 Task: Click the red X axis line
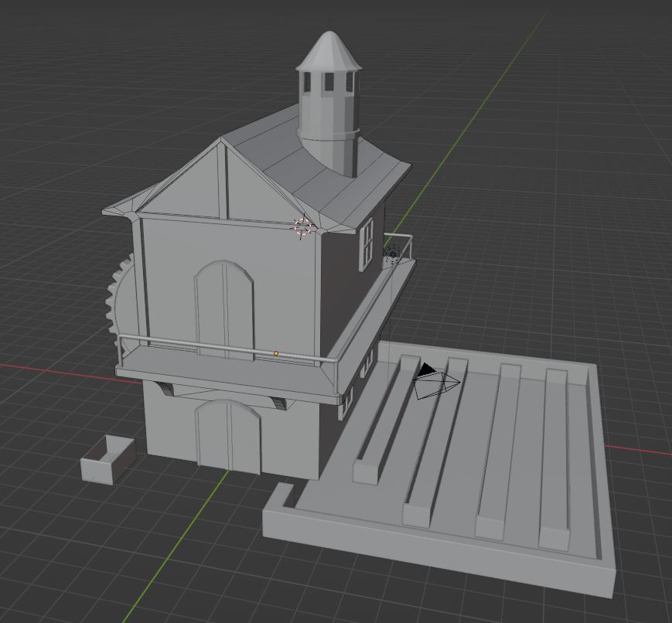46,371
